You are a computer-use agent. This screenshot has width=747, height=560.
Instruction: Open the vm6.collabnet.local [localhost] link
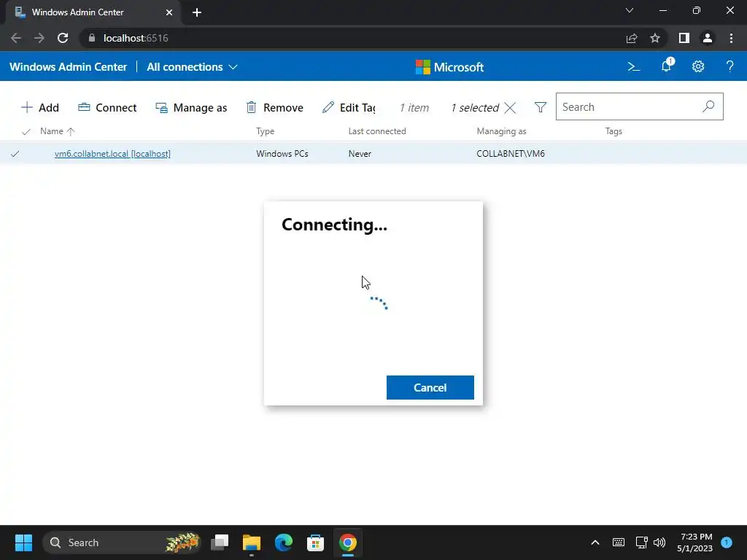coord(112,154)
